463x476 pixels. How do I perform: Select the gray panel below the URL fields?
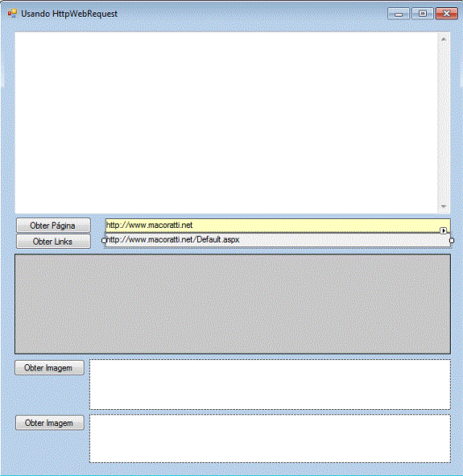pyautogui.click(x=233, y=304)
